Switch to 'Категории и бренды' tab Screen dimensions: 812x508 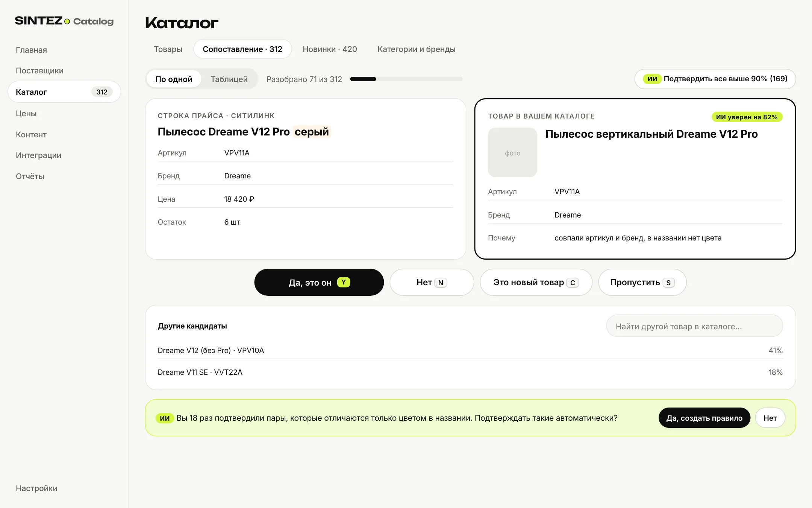pos(416,49)
